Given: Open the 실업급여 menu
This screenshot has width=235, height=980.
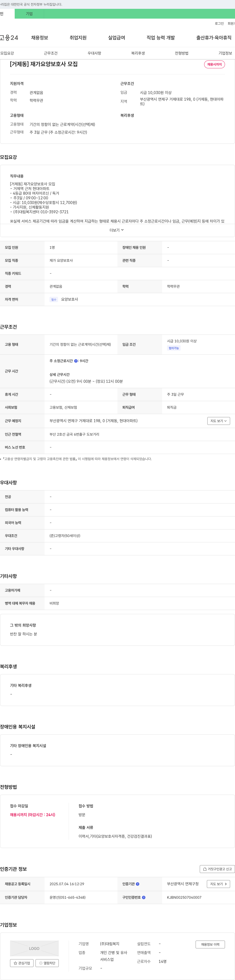Looking at the screenshot, I should coord(116,38).
